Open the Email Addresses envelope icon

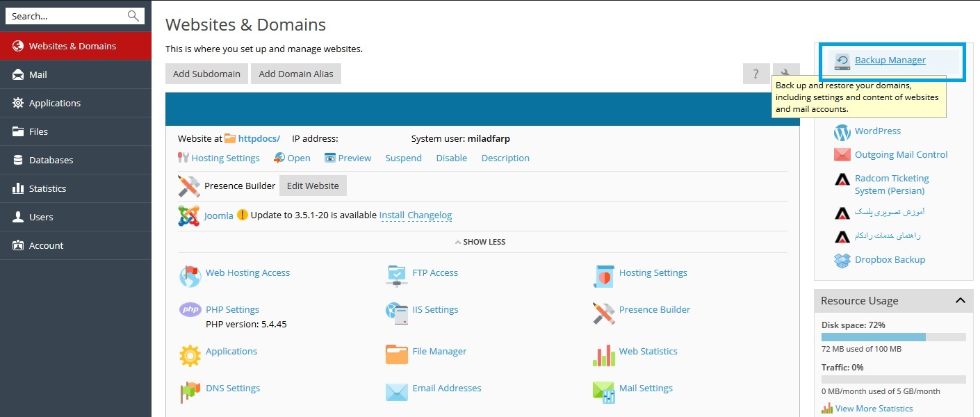coord(397,391)
